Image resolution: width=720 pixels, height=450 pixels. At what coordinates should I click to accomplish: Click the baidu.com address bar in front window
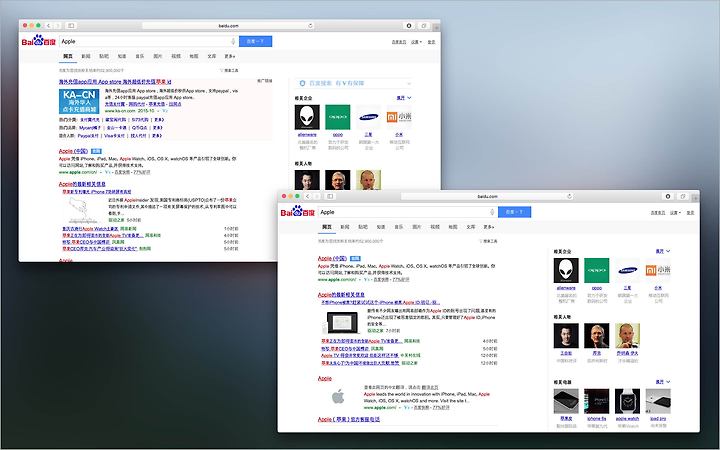click(487, 197)
